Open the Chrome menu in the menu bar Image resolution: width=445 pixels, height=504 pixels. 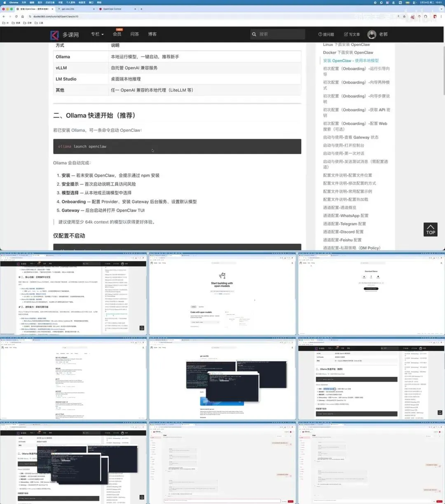[14, 2]
